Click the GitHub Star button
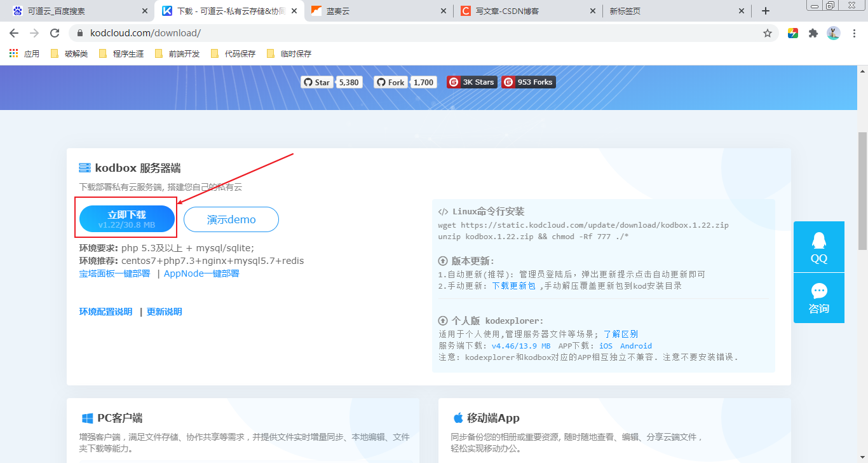 tap(316, 82)
